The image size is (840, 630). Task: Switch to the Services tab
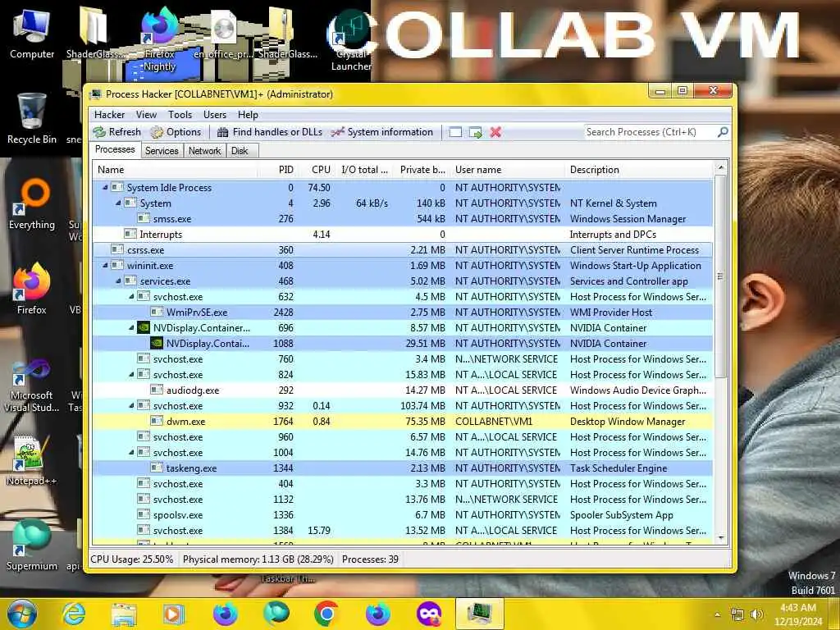point(162,151)
